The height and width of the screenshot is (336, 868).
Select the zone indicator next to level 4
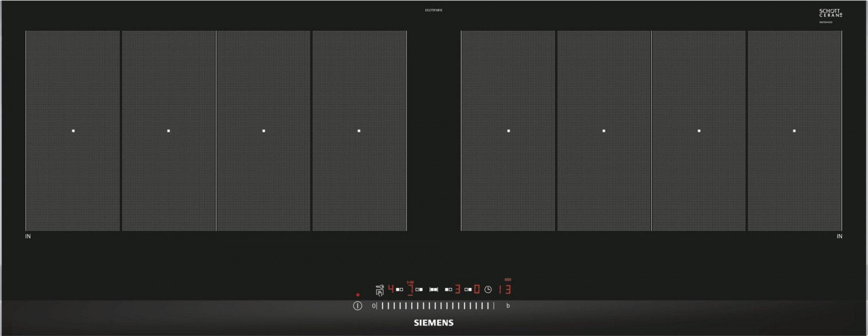coord(399,290)
